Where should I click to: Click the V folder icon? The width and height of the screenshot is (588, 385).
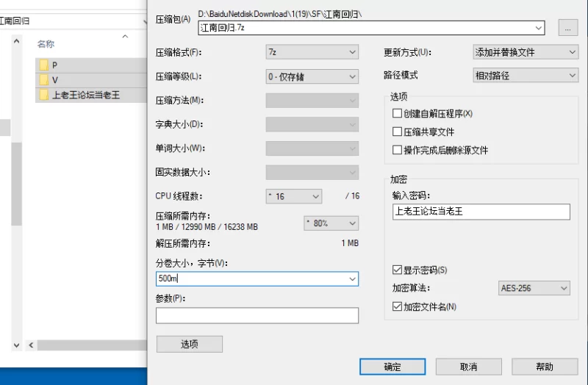pos(44,80)
